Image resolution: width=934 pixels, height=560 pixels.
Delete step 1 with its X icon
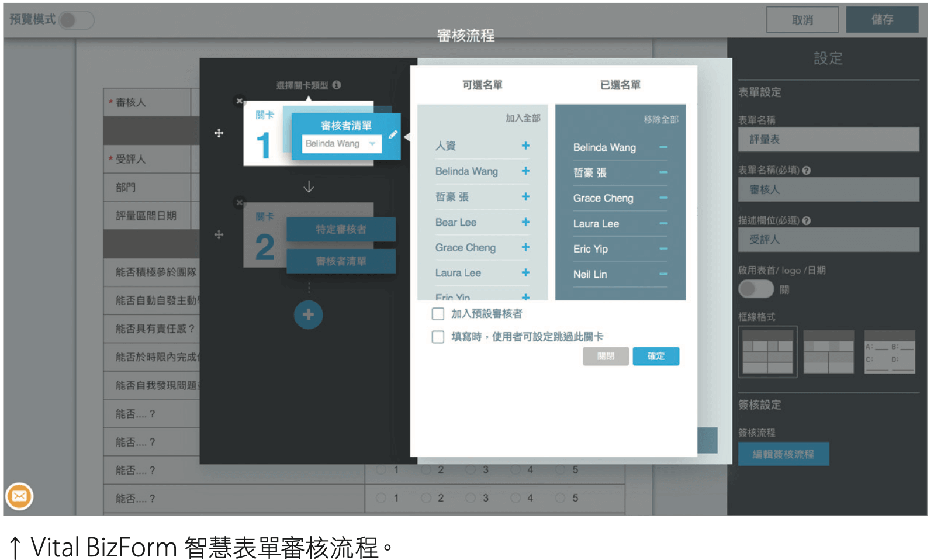click(x=239, y=101)
